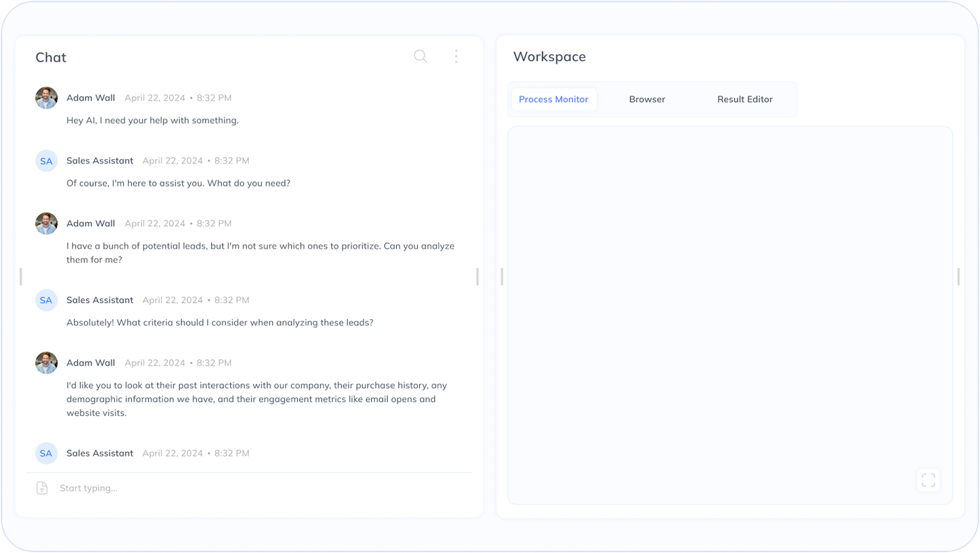Select message about prioritizing potential leads

(260, 252)
